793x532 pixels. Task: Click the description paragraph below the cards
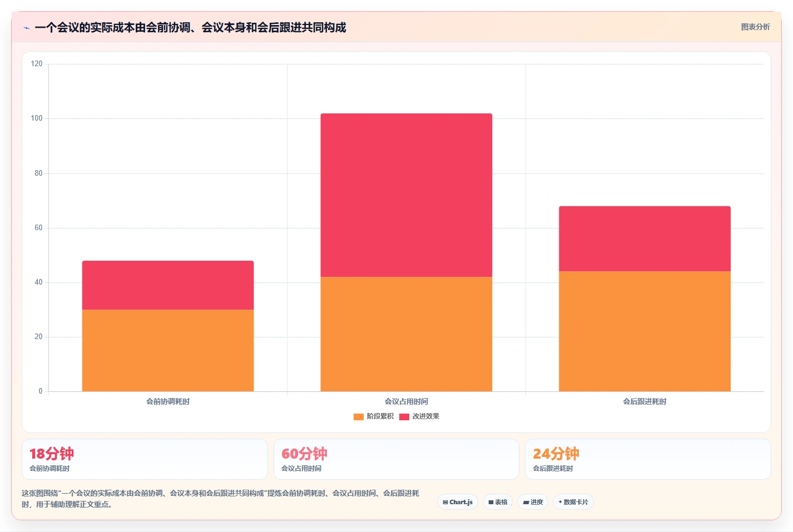[x=221, y=499]
